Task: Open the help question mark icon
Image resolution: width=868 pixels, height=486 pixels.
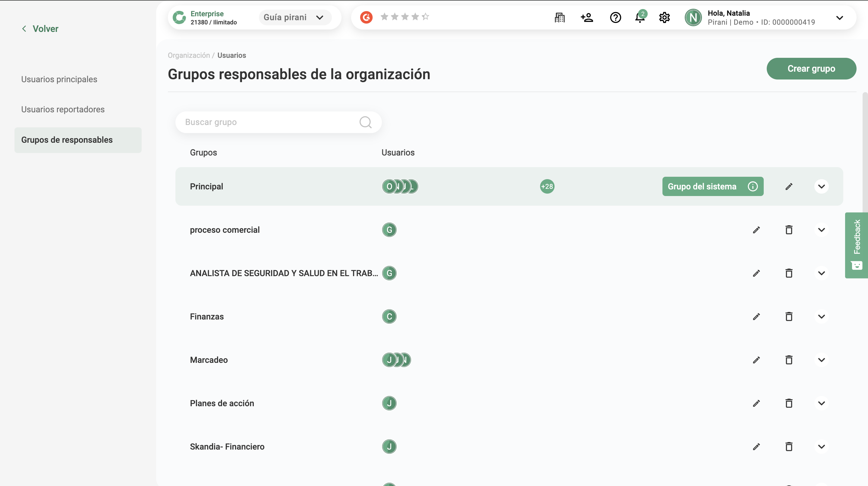Action: [615, 17]
